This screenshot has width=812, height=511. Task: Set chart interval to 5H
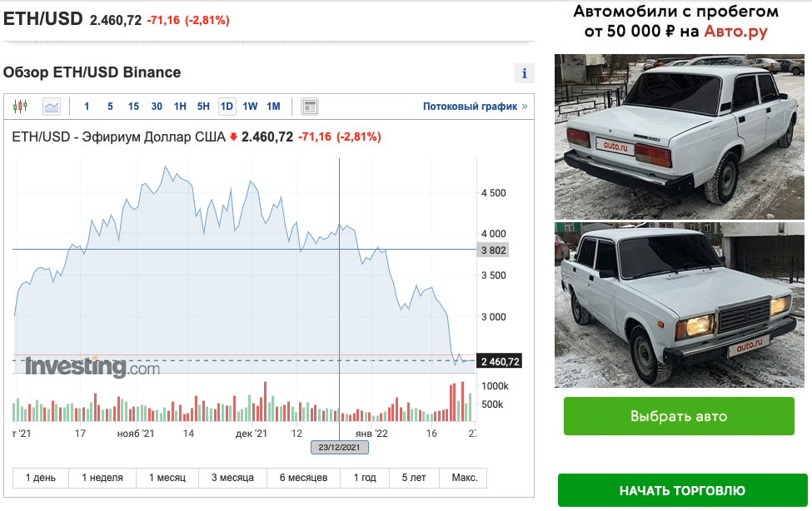tap(203, 107)
